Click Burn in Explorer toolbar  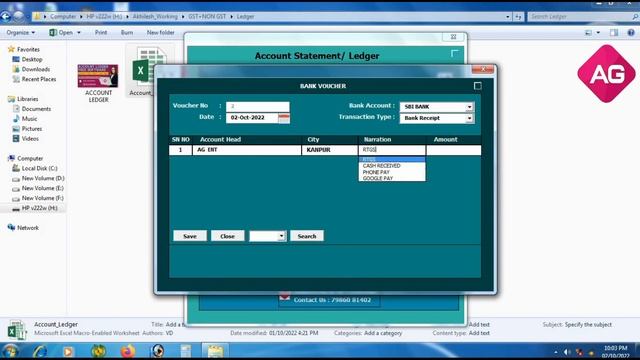click(x=127, y=33)
